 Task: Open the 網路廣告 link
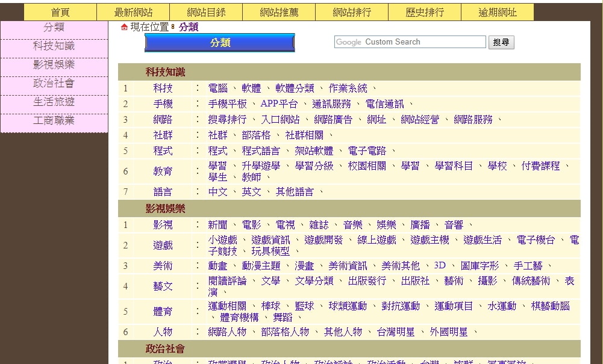coord(333,120)
